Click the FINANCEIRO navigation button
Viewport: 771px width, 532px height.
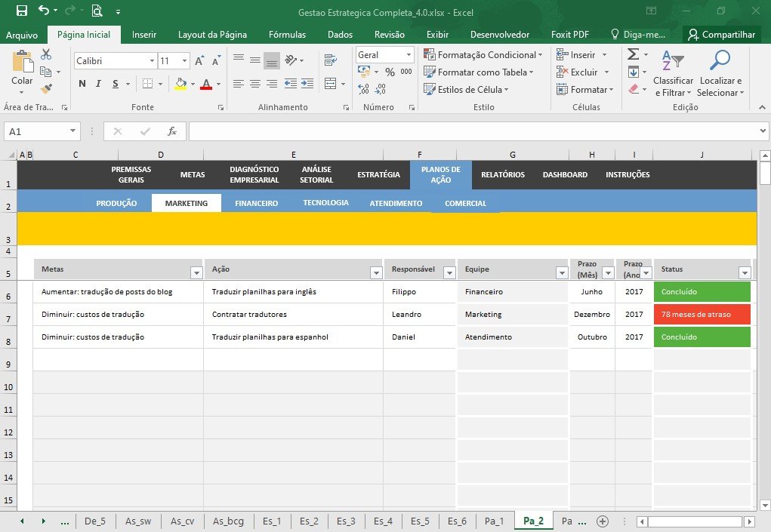click(x=256, y=203)
